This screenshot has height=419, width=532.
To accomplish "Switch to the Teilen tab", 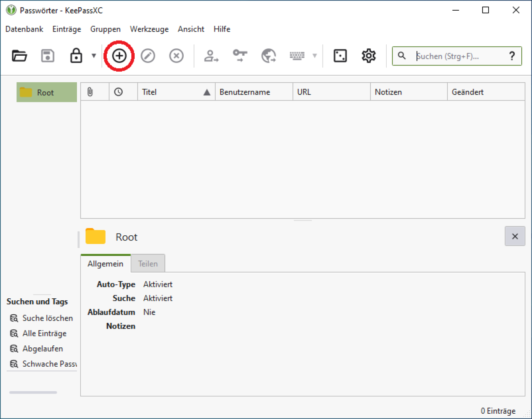I will (148, 264).
